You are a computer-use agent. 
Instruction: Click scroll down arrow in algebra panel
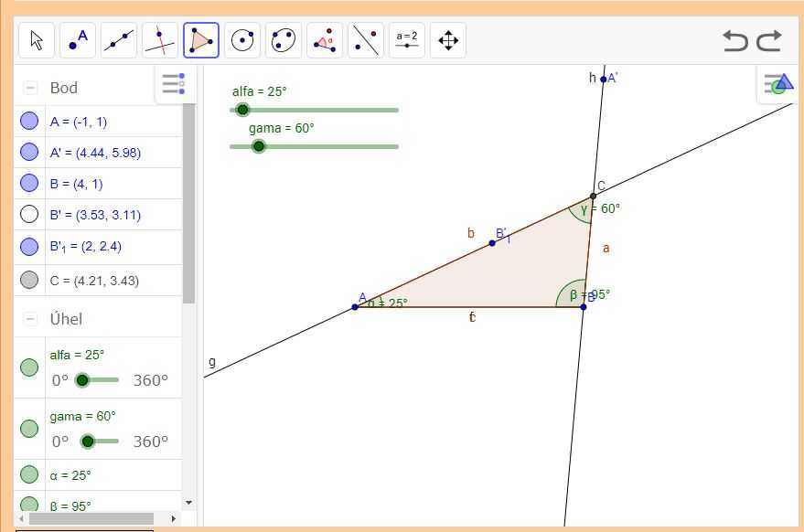[188, 503]
